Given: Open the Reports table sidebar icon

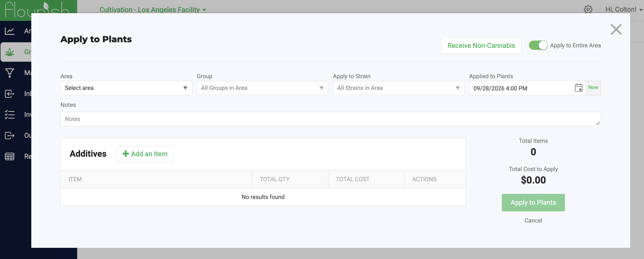Looking at the screenshot, I should coord(9,156).
